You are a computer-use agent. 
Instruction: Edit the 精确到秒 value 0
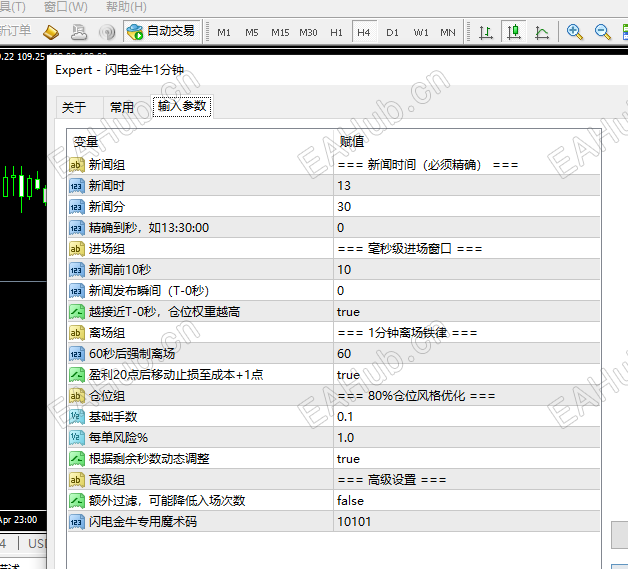click(x=467, y=227)
